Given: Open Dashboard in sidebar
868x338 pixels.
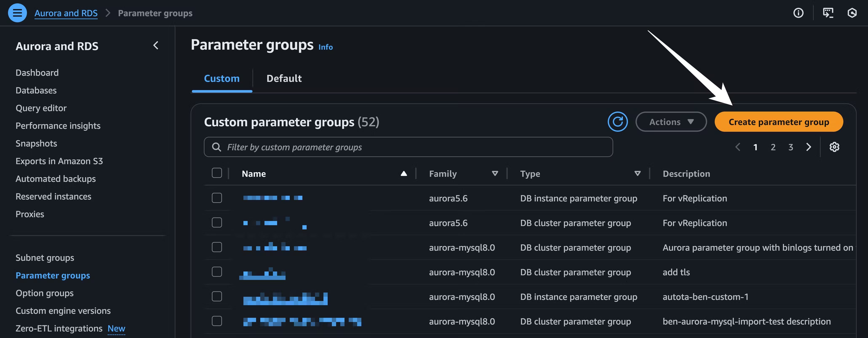Looking at the screenshot, I should point(37,73).
